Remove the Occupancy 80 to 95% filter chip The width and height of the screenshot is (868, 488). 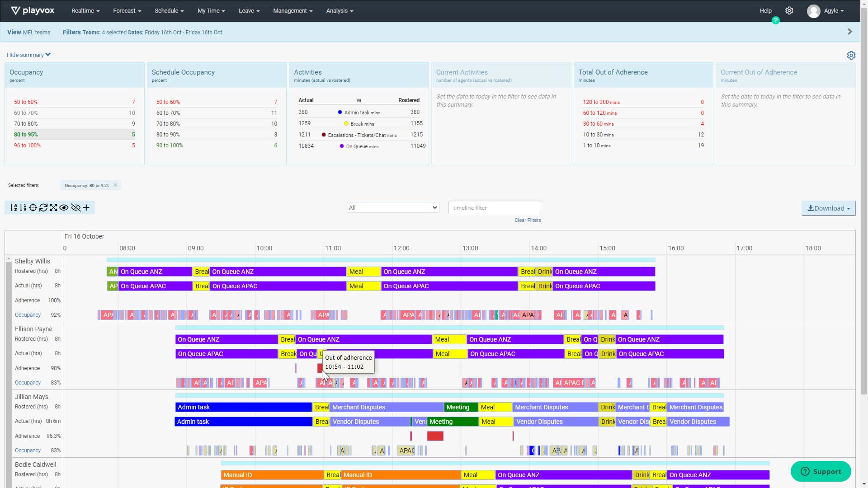click(x=115, y=185)
